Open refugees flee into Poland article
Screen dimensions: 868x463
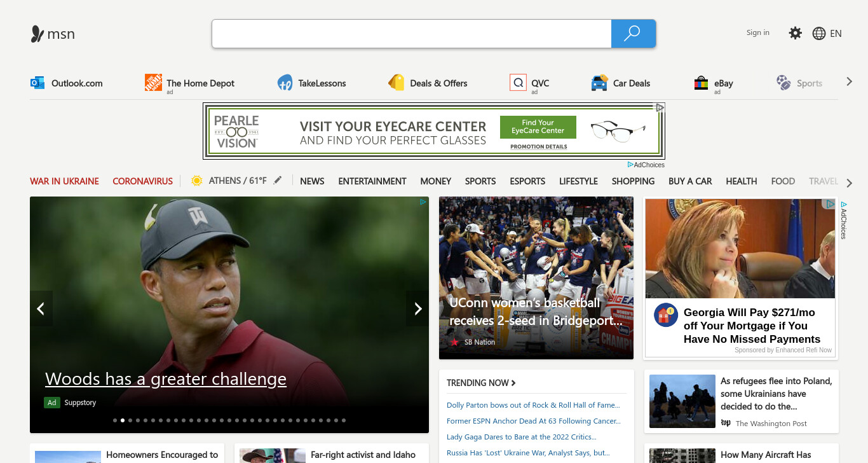click(x=776, y=394)
